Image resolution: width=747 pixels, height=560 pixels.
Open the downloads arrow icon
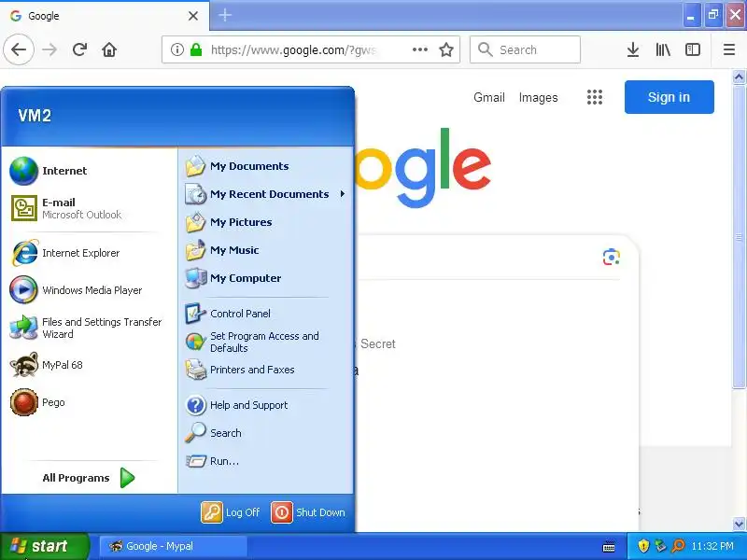pyautogui.click(x=633, y=49)
